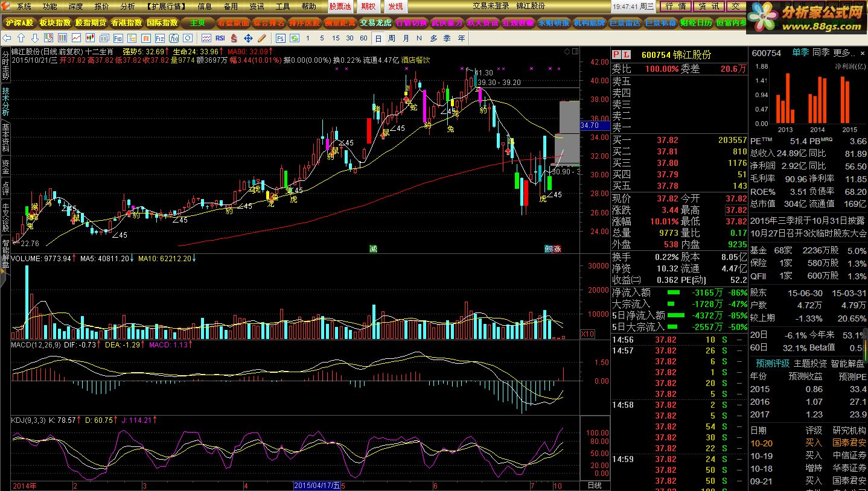The height and width of the screenshot is (491, 868).
Task: Click the square circle icon after f(x)
Action: 188,38
